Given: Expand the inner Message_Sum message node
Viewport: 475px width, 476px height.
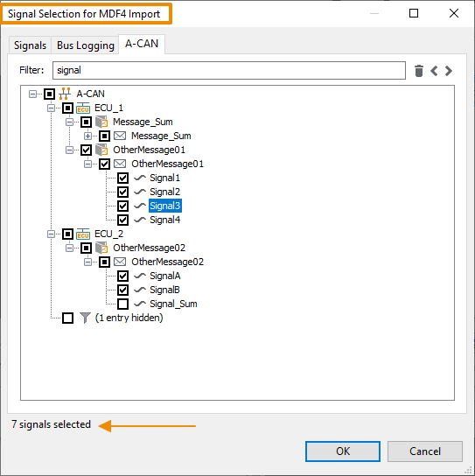Looking at the screenshot, I should click(87, 136).
